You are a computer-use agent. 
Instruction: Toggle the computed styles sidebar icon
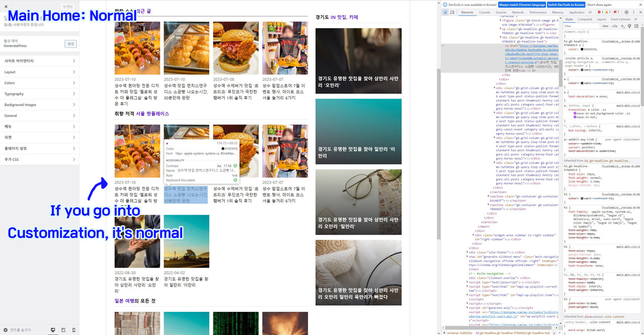[636, 26]
